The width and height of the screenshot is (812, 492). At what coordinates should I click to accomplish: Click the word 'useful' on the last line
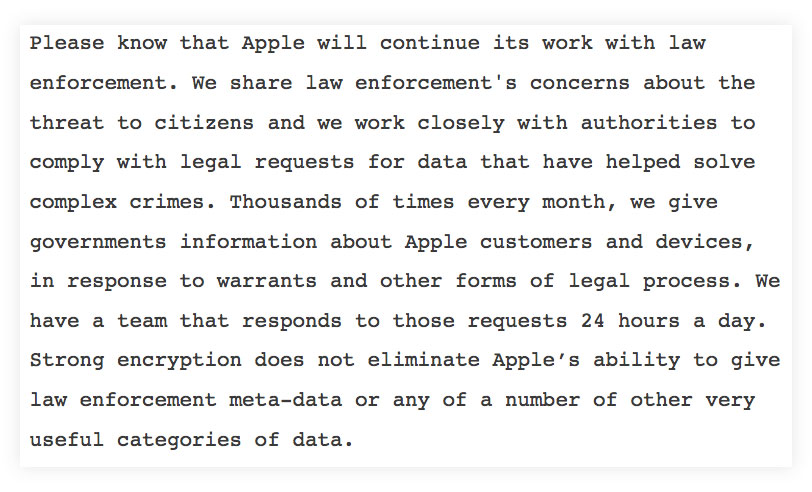(67, 440)
